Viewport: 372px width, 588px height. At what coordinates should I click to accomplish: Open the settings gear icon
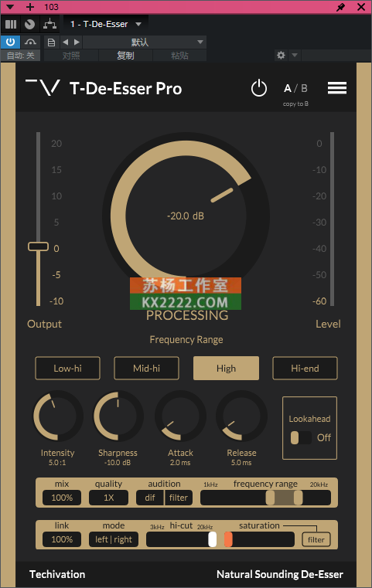pyautogui.click(x=281, y=56)
